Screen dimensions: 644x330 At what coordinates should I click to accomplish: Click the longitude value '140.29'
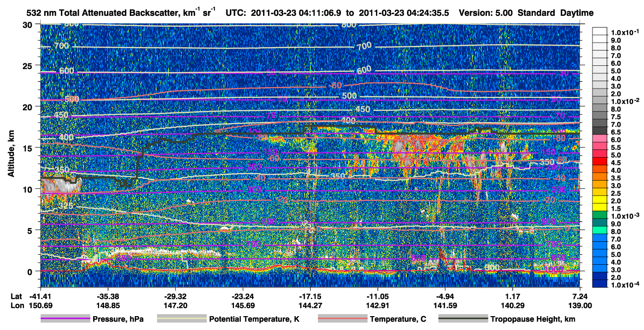point(513,305)
